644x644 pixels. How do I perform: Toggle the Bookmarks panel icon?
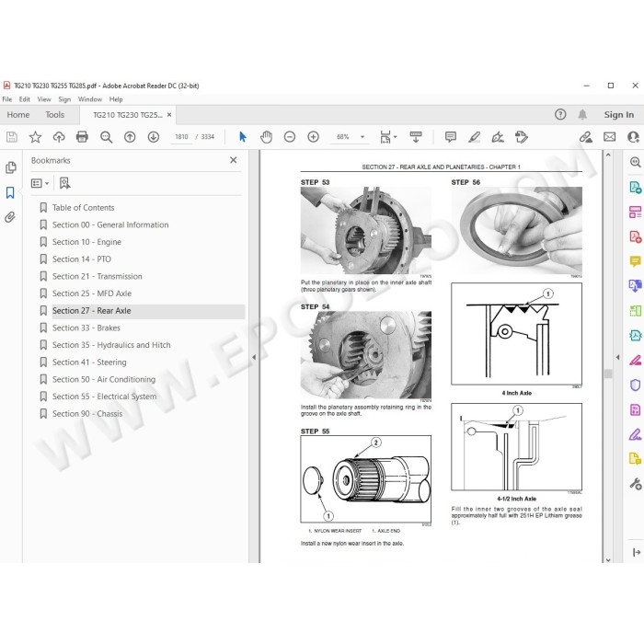point(10,192)
